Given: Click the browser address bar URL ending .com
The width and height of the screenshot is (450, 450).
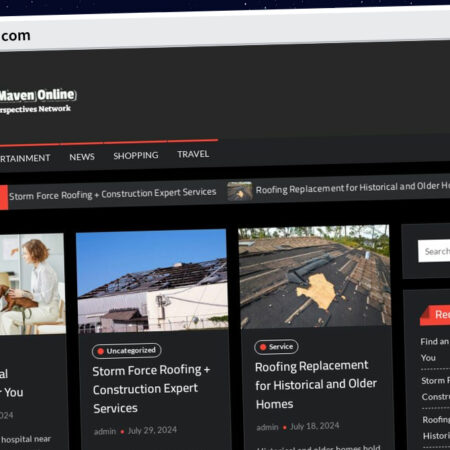Looking at the screenshot, I should [x=15, y=36].
